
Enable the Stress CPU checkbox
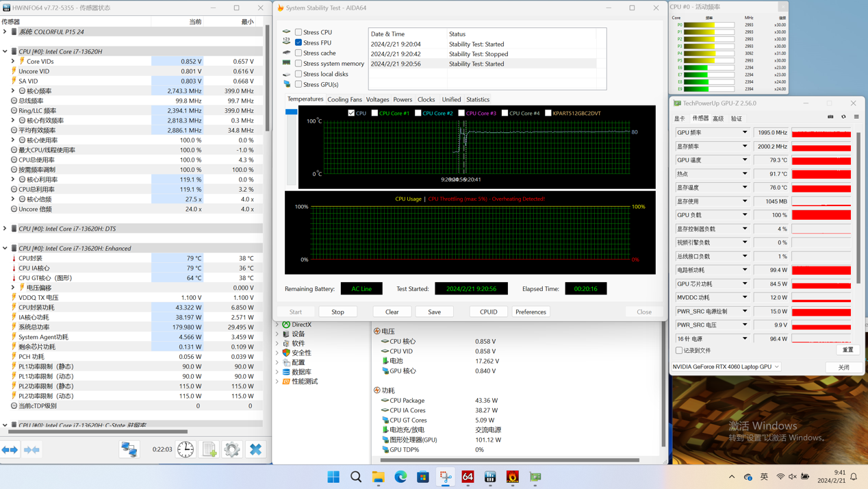298,32
